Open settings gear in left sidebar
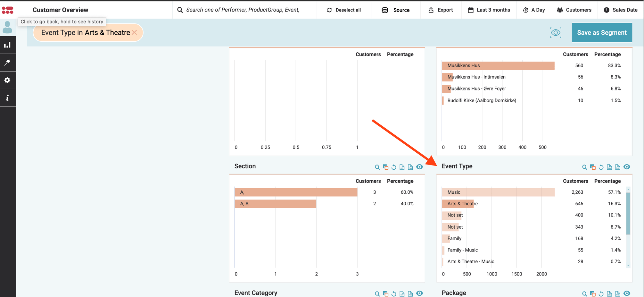644x297 pixels. (7, 80)
